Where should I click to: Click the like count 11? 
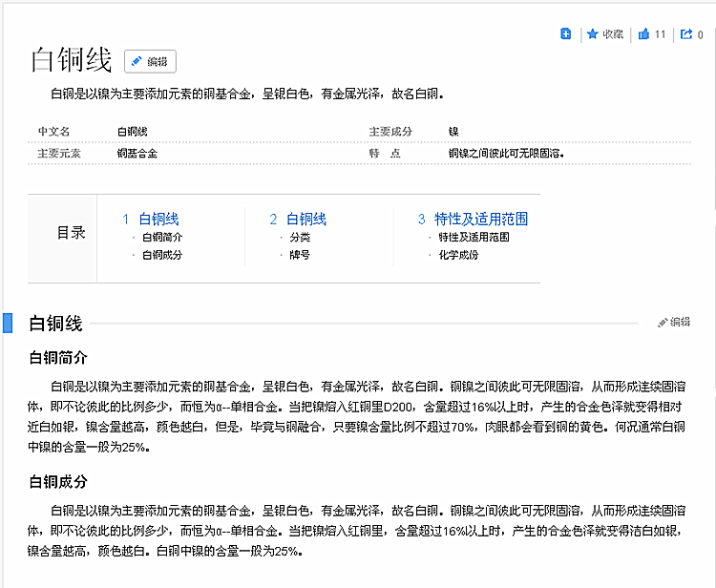(660, 34)
